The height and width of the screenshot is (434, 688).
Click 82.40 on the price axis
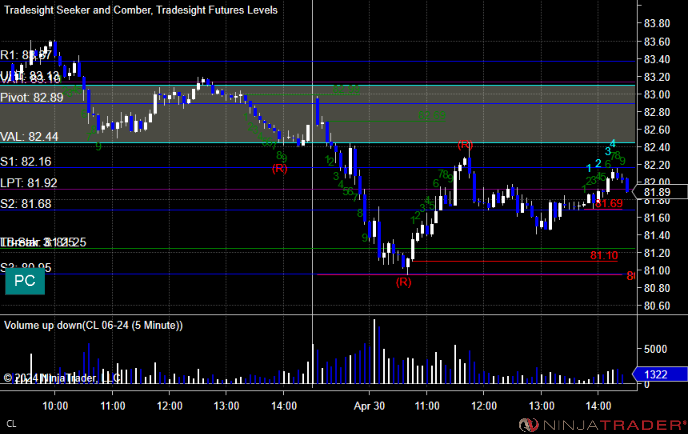[x=657, y=147]
